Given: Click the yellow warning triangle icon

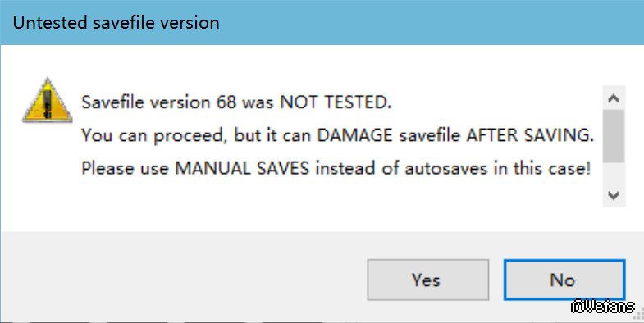Looking at the screenshot, I should (48, 101).
